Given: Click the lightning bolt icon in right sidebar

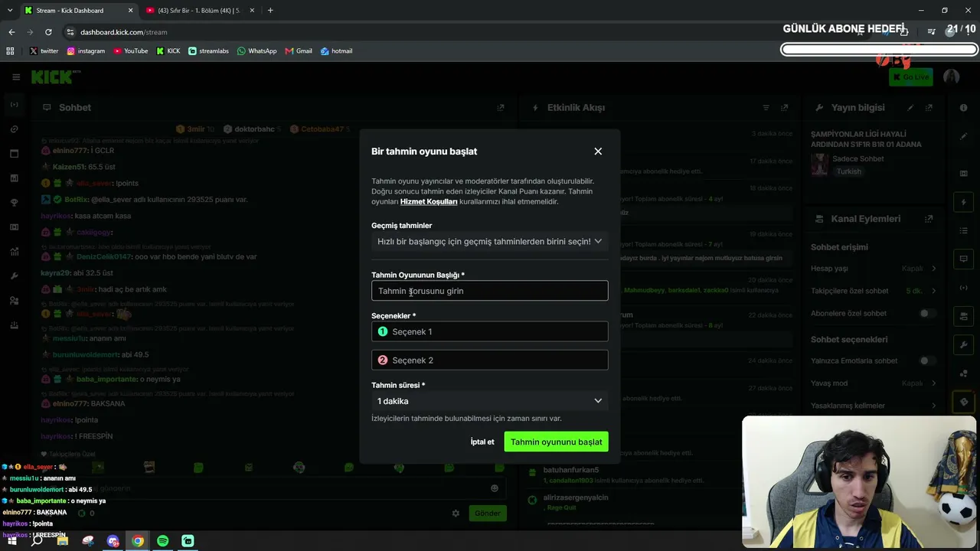Looking at the screenshot, I should tap(964, 203).
